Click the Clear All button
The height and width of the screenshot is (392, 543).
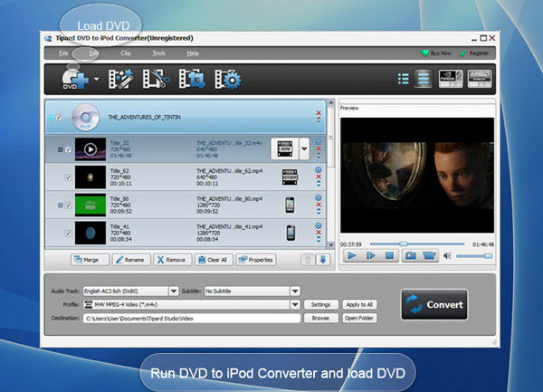pyautogui.click(x=214, y=260)
